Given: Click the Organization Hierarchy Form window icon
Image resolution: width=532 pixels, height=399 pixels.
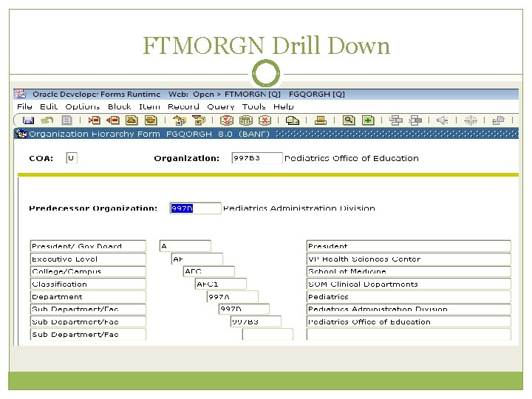Looking at the screenshot, I should pyautogui.click(x=21, y=134).
